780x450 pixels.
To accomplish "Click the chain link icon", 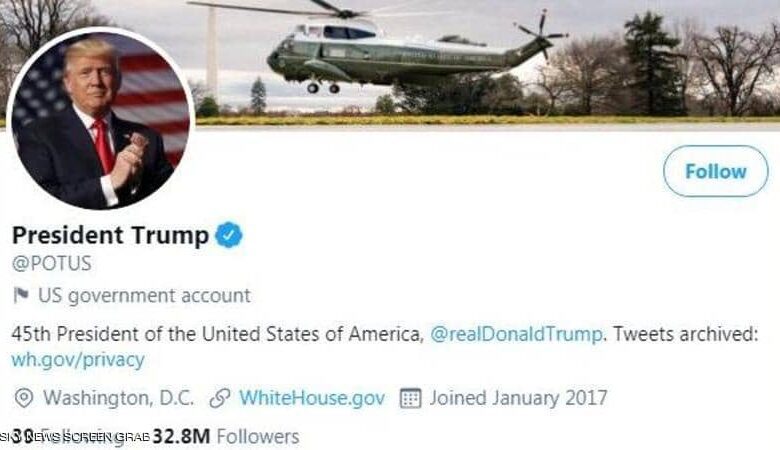I will point(219,398).
